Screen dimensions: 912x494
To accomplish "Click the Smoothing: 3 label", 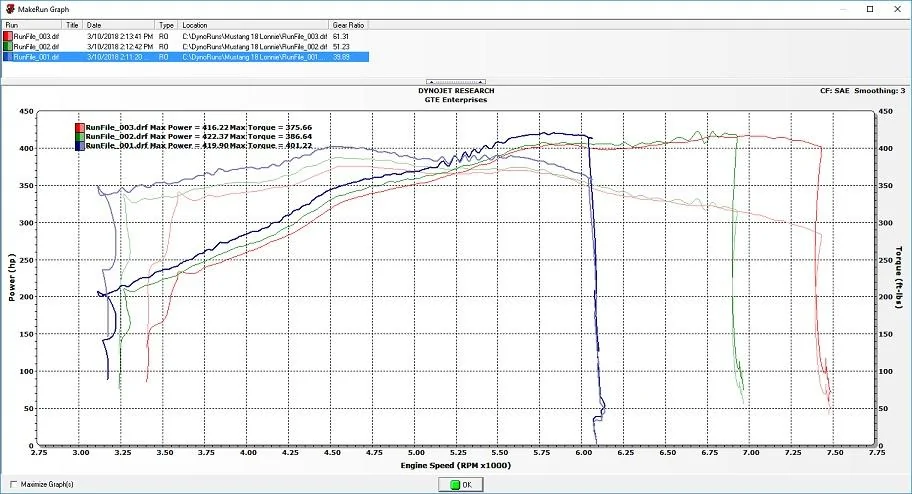I will coord(879,91).
